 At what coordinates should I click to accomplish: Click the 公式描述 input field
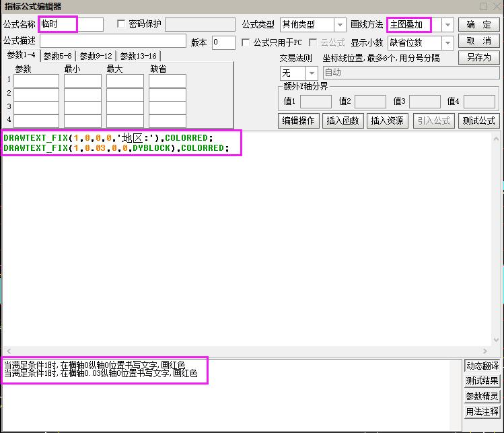click(x=112, y=42)
